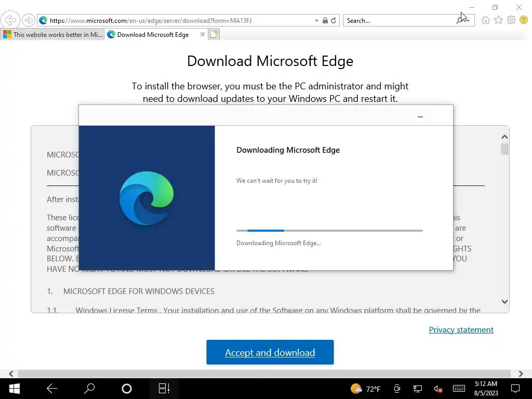Click the browser Back arrow button
This screenshot has height=399, width=532.
point(10,20)
